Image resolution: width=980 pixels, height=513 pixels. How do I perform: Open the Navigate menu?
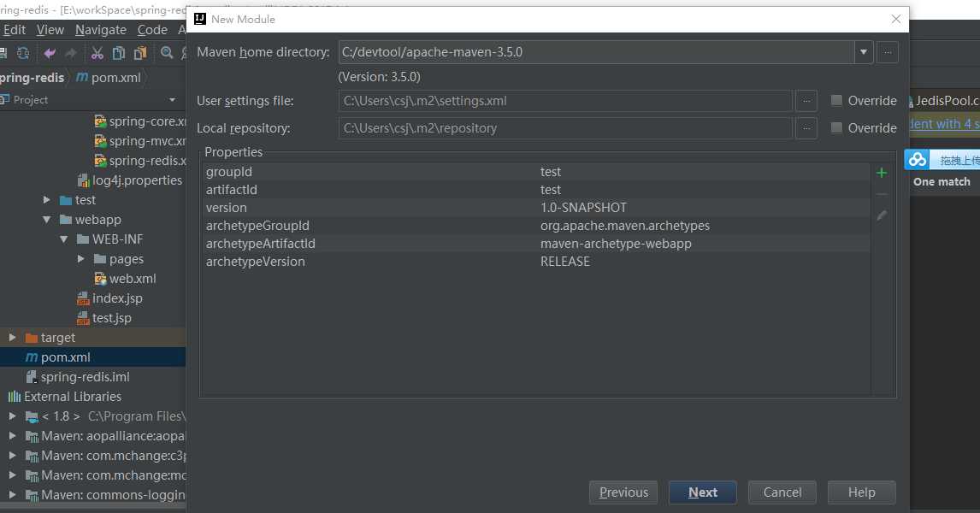(x=101, y=30)
